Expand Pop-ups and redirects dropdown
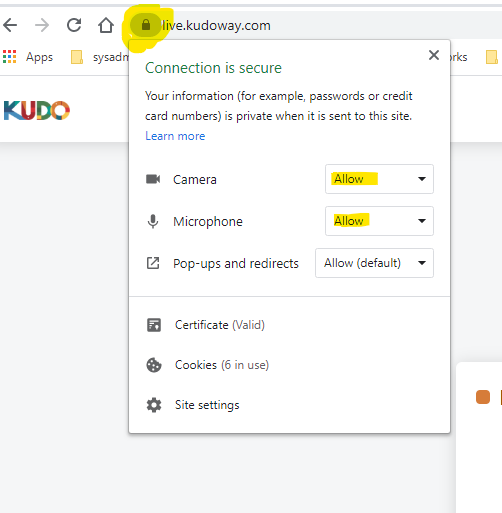 374,263
